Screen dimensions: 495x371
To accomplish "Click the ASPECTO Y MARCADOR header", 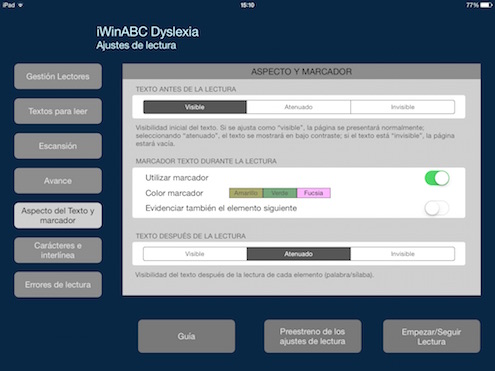I will [301, 72].
